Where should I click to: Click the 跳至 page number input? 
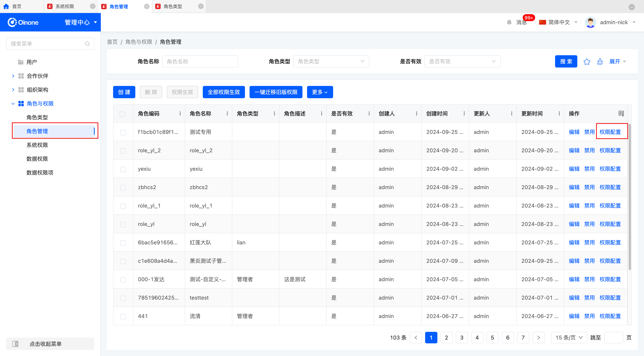[x=614, y=337]
